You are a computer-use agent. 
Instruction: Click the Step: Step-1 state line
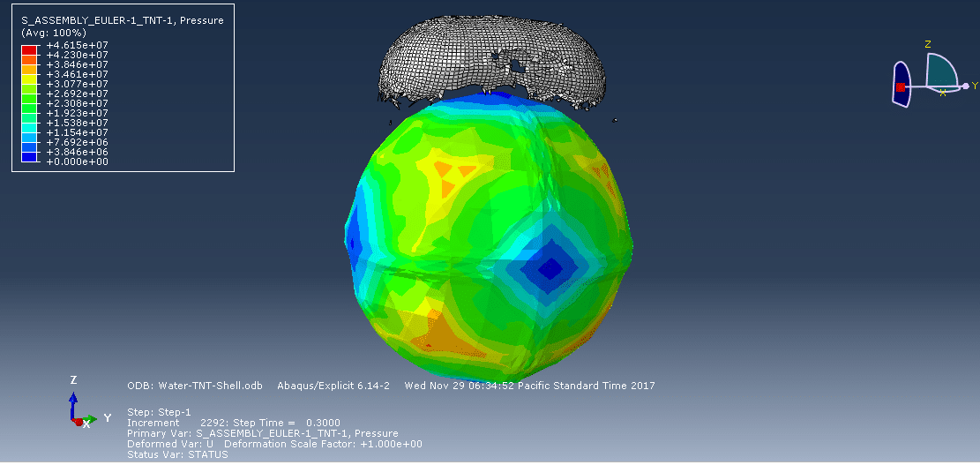click(159, 413)
